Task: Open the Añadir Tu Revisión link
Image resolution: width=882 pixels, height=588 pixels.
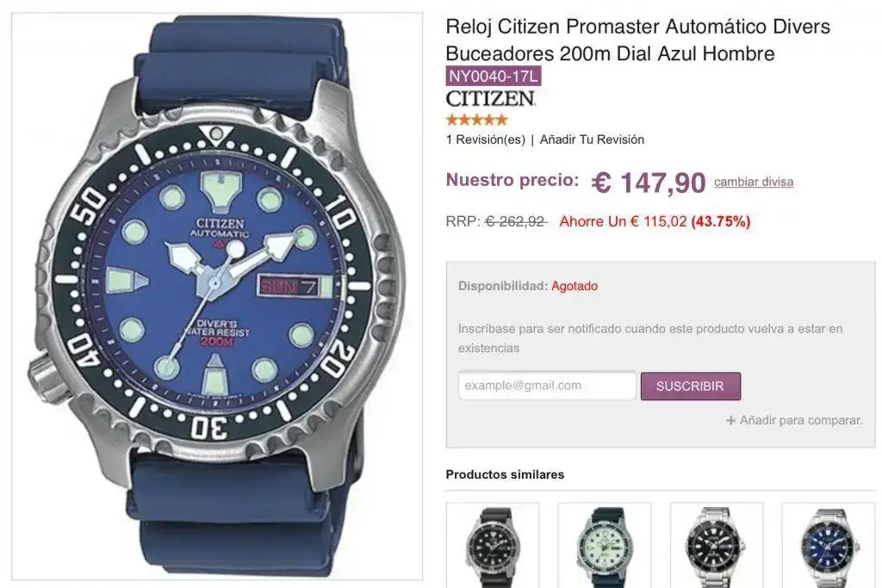Action: pos(592,139)
